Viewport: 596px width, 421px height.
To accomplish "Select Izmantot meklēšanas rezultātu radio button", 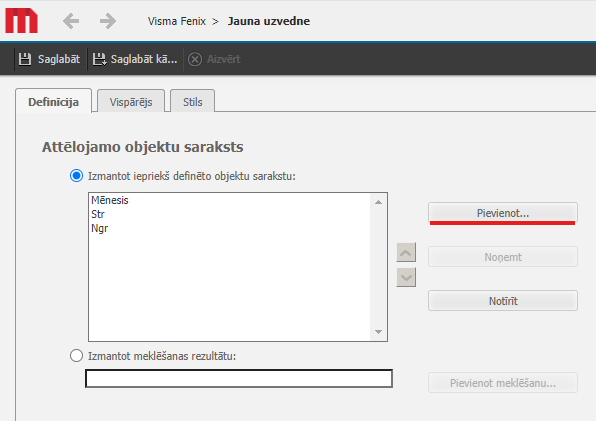I will [x=76, y=356].
